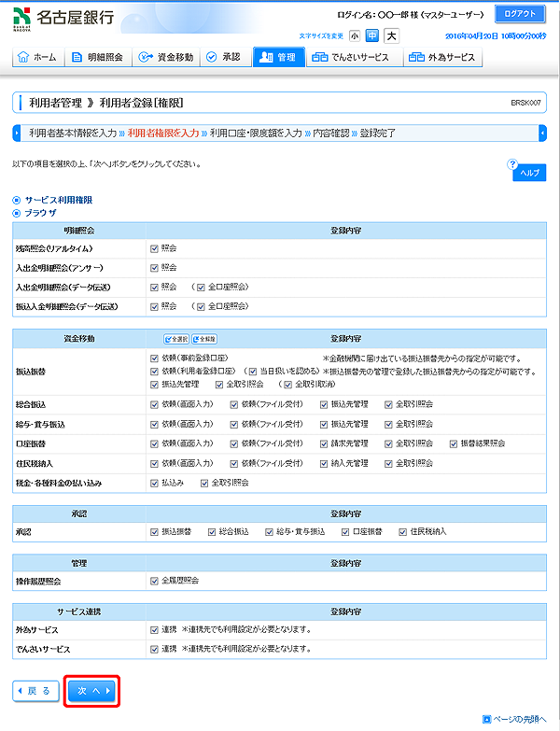Screen dimensions: 560x731
Task: Open the でんさいサービス tab
Action: click(355, 57)
